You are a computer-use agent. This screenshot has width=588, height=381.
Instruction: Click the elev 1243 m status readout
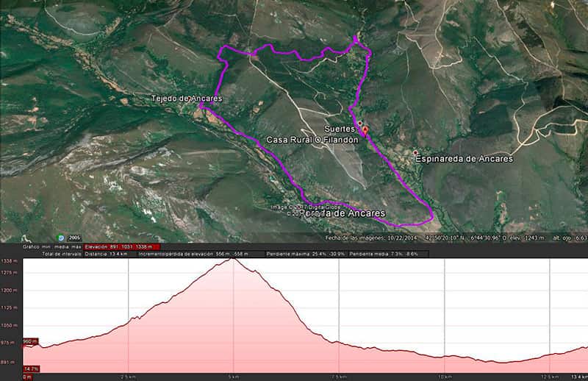[528, 238]
